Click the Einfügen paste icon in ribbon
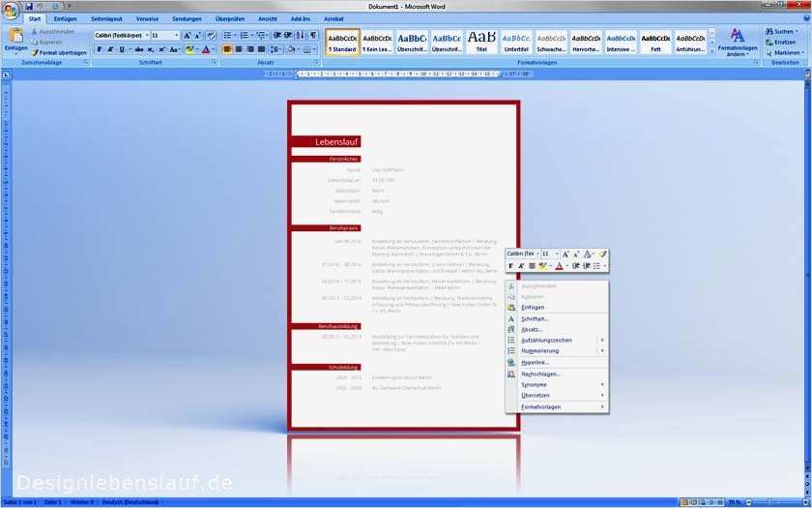Viewport: 812px width, 508px height. pos(16,35)
